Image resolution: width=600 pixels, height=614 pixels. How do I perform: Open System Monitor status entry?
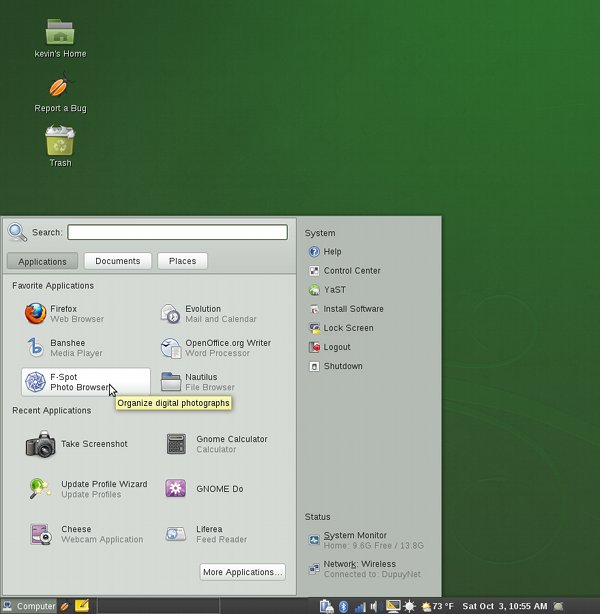click(x=366, y=540)
